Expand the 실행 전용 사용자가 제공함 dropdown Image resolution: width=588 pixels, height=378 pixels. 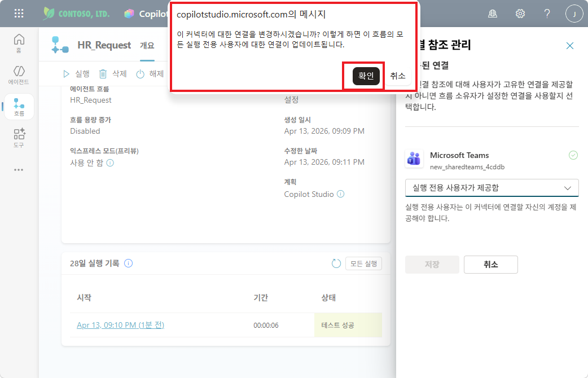(x=492, y=188)
